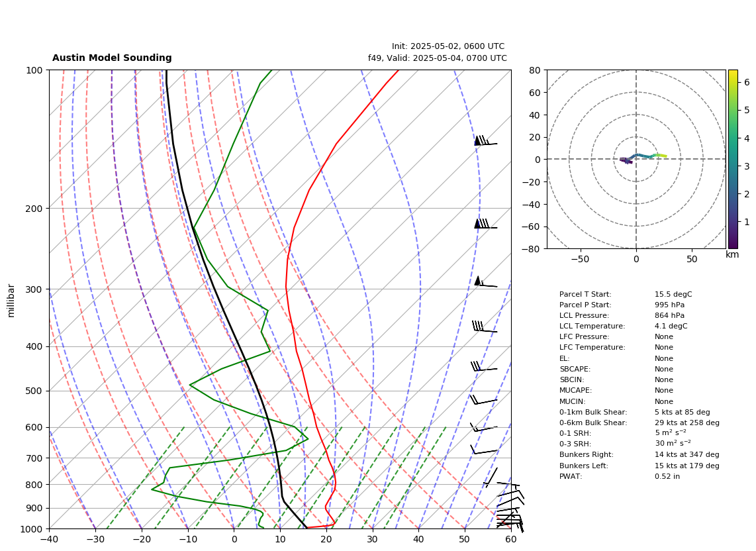Click the millibar y-axis label

tap(11, 301)
